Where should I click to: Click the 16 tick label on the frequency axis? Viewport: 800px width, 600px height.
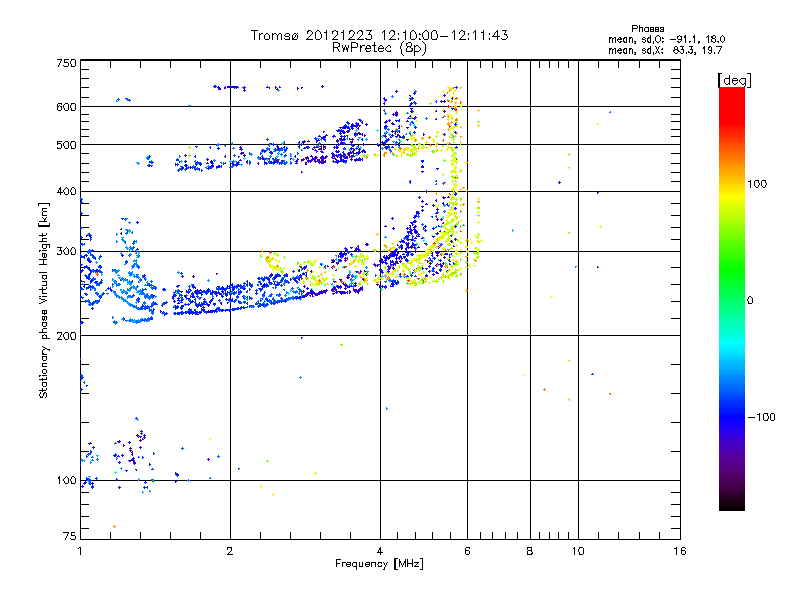678,552
